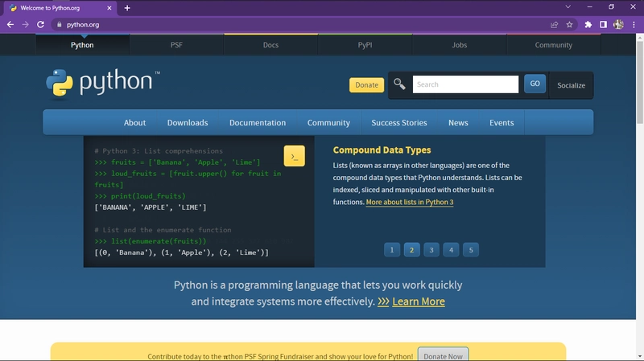Open More about lists in Python 3 link
This screenshot has width=644, height=361.
(410, 203)
